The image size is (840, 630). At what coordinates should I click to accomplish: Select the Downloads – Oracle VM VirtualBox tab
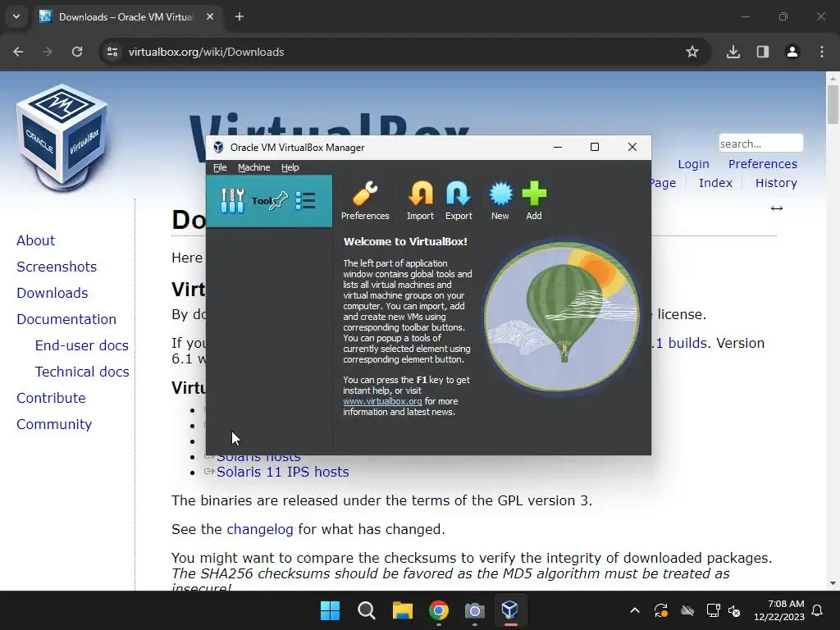127,16
